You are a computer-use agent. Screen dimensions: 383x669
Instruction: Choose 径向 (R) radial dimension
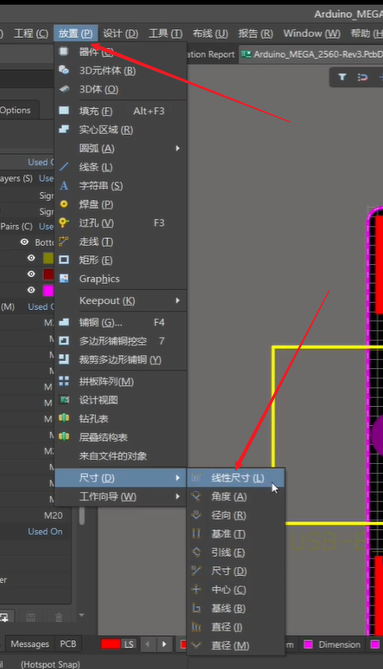(236, 515)
